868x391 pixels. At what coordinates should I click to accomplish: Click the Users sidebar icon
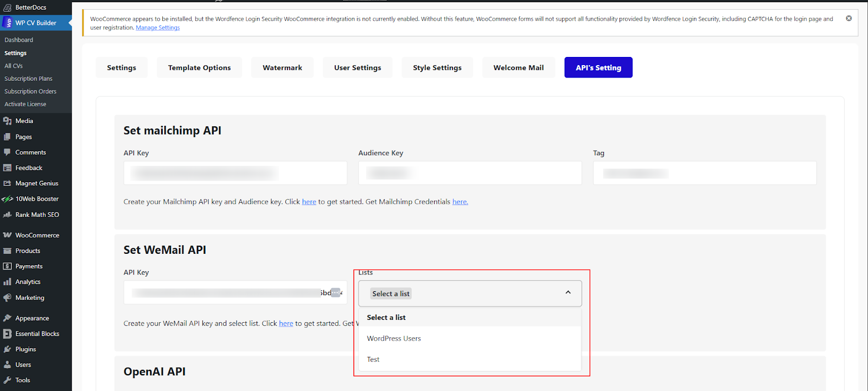tap(8, 365)
